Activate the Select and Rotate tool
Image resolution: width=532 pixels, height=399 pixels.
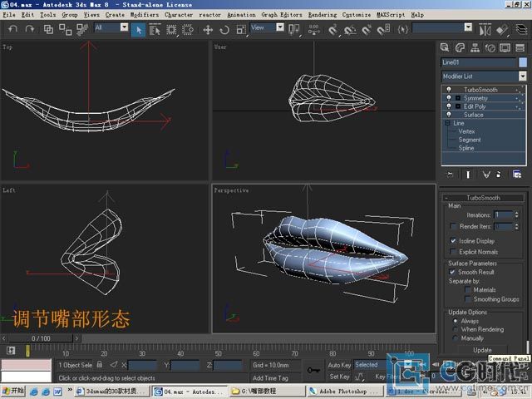point(224,30)
